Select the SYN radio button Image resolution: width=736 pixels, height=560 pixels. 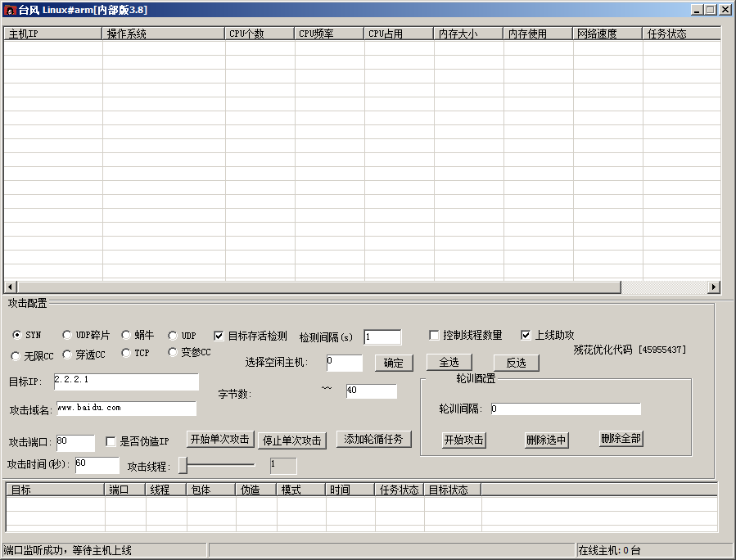click(x=17, y=335)
